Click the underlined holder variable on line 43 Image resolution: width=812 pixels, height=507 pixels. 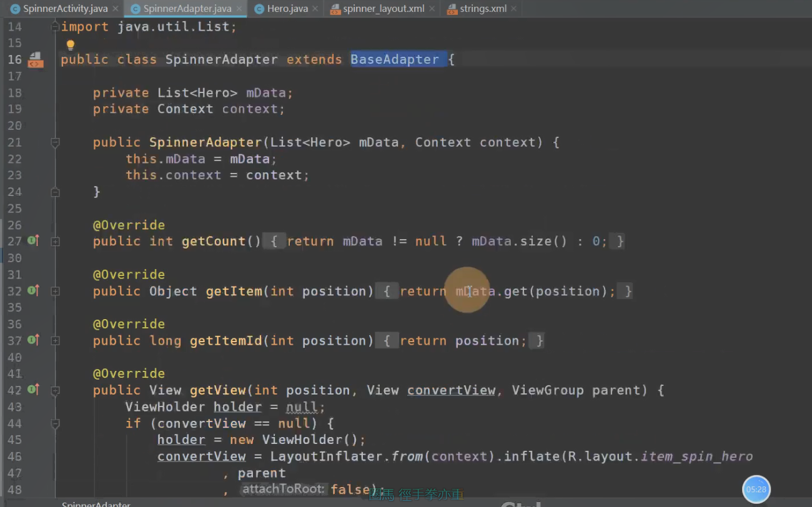coord(237,407)
